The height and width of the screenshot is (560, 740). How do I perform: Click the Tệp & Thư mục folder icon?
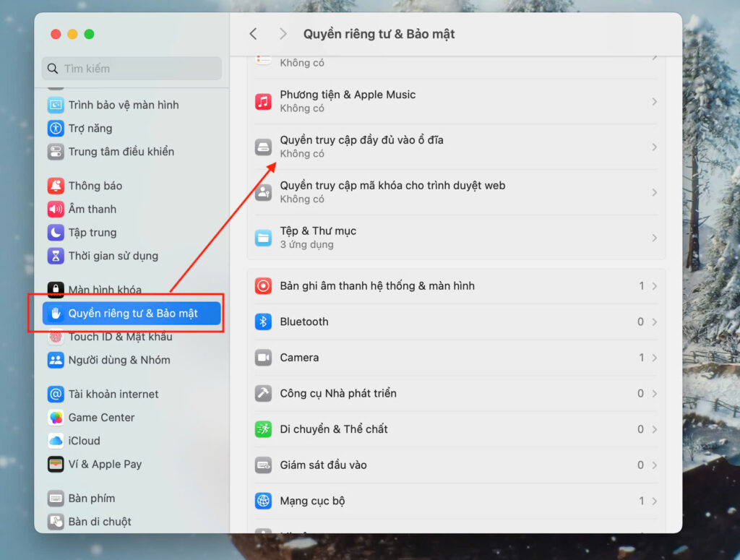263,238
